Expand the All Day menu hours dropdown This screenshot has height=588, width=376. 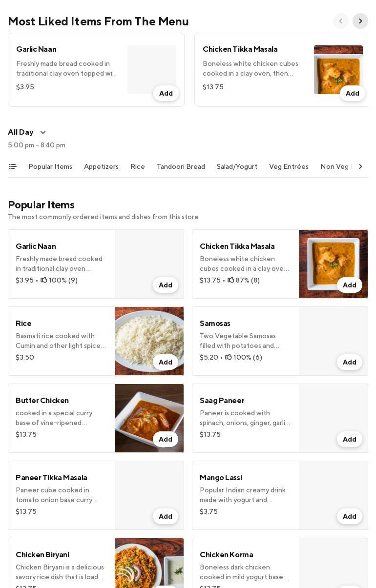click(43, 132)
